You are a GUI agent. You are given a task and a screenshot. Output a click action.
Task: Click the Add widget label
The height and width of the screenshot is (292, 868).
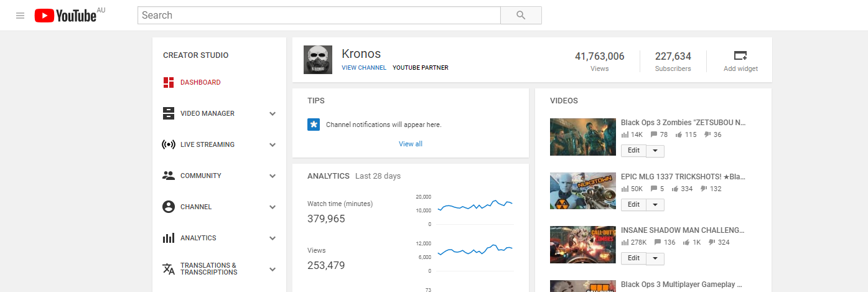click(x=740, y=68)
